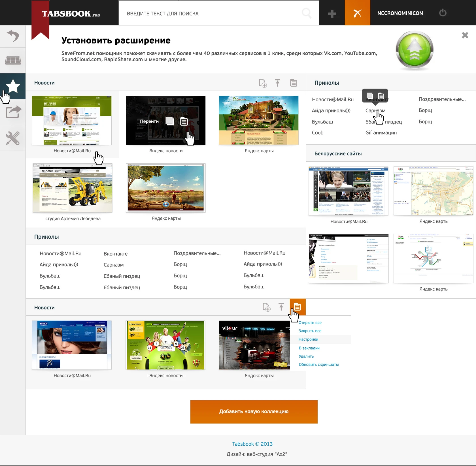Open the студия Артемия Лебедева thumbnail
This screenshot has width=476, height=466.
coord(73,188)
